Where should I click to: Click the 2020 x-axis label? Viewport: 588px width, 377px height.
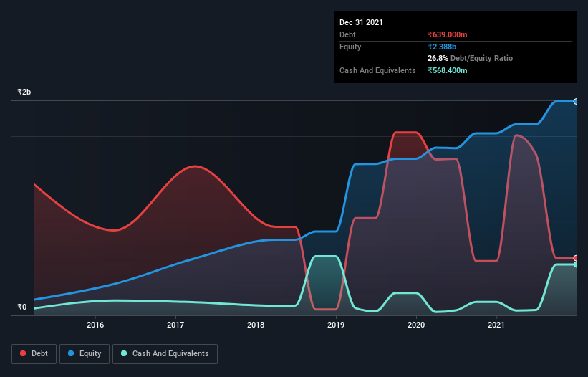point(416,325)
